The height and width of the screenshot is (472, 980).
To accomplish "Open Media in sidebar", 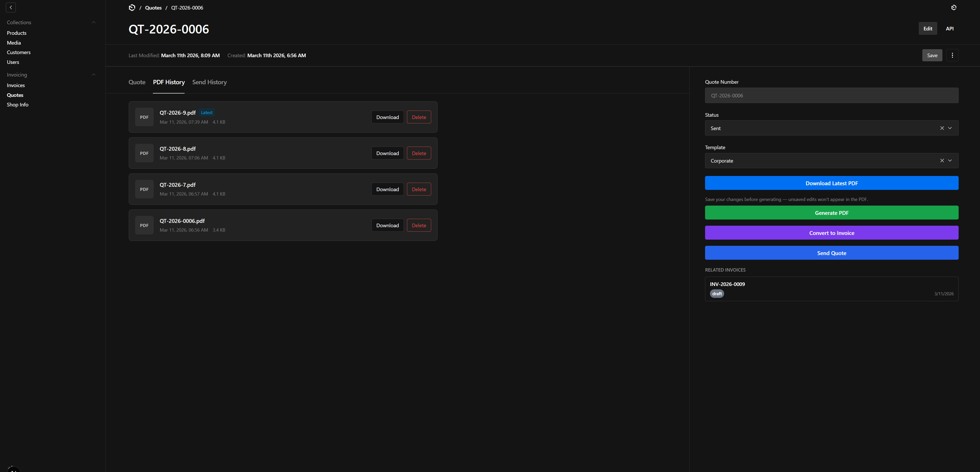I will pos(14,43).
